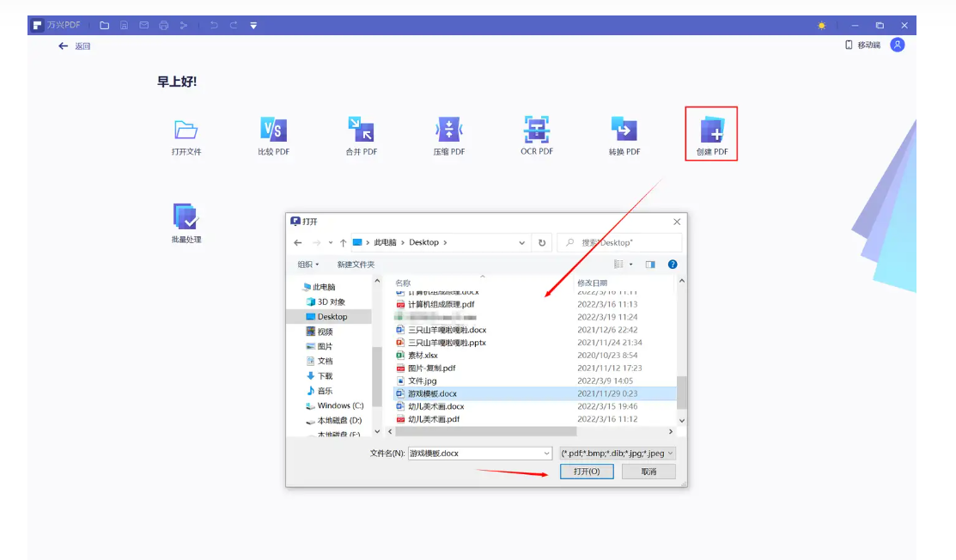Image resolution: width=956 pixels, height=560 pixels.
Task: Click the 移动端 mobile option top right
Action: pyautogui.click(x=871, y=45)
